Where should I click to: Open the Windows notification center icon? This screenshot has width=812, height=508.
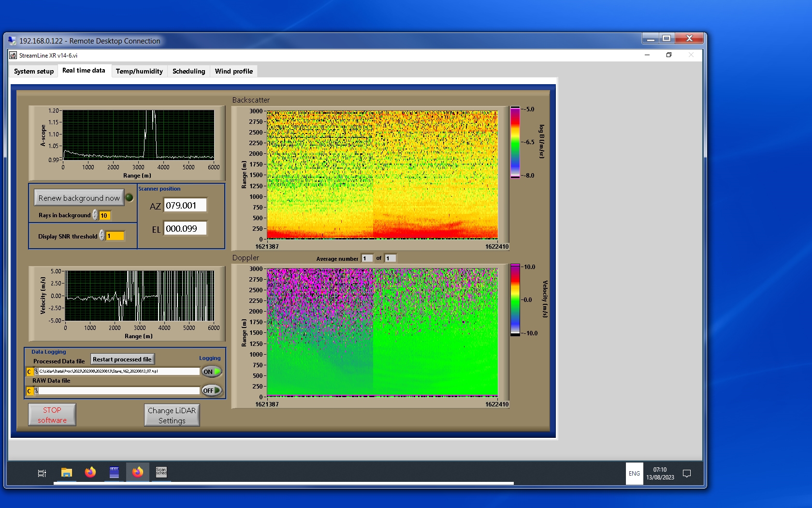[x=686, y=473]
